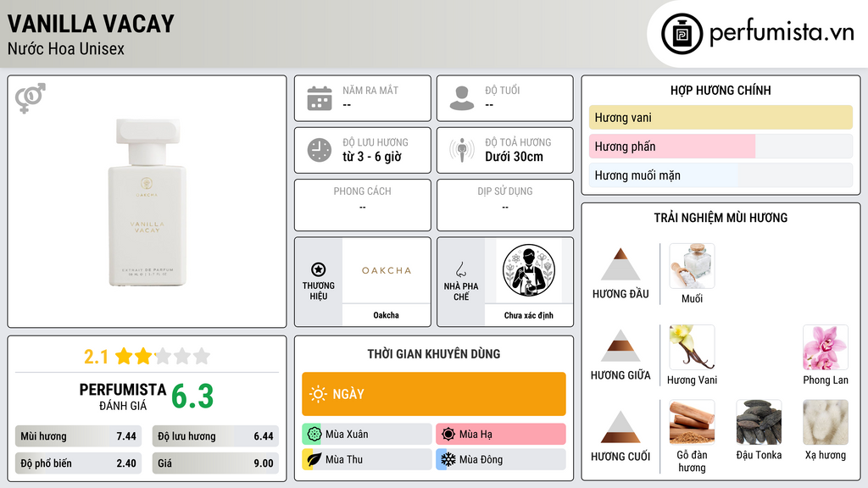This screenshot has width=868, height=488.
Task: Select the Mùa Đông season bar
Action: coord(501,459)
